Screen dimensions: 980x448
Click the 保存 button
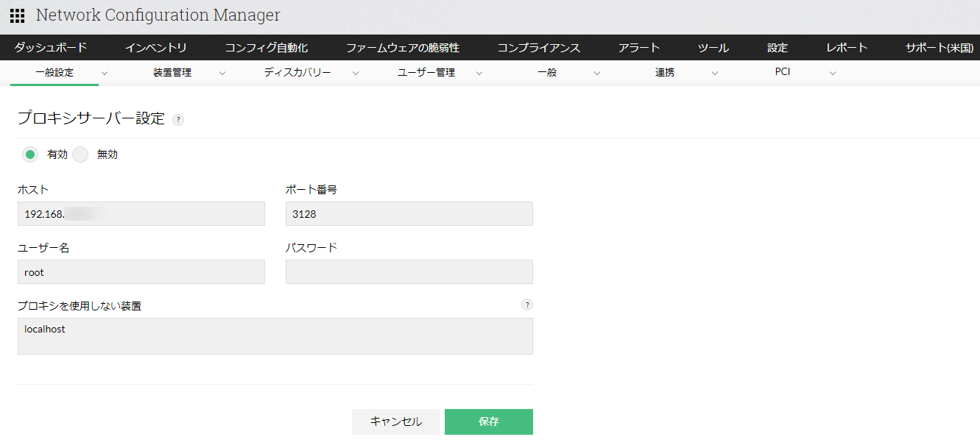click(488, 422)
